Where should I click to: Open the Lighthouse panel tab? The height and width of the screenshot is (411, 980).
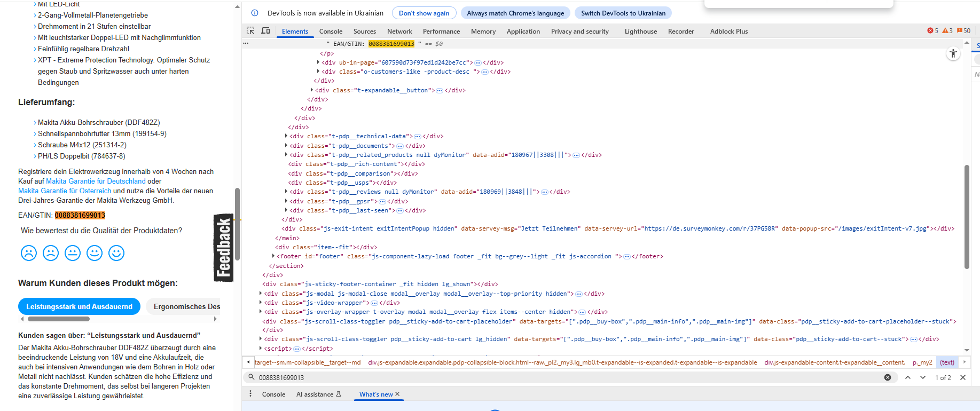point(641,31)
